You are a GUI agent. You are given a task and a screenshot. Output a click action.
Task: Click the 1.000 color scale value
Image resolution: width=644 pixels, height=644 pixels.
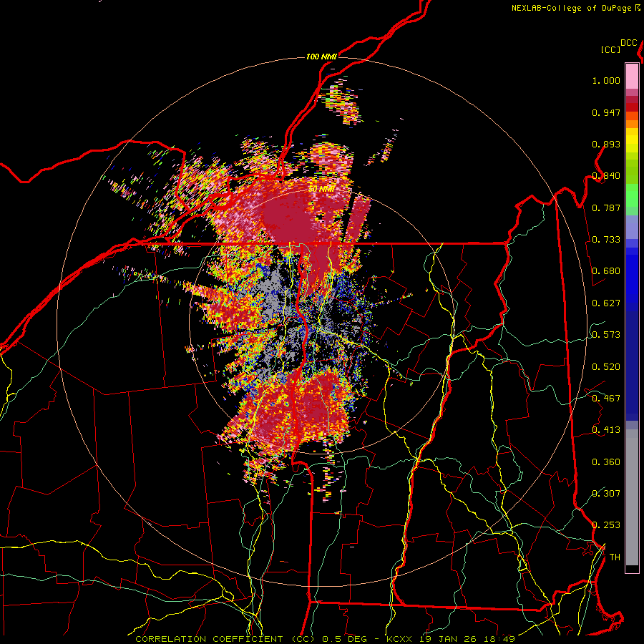606,80
